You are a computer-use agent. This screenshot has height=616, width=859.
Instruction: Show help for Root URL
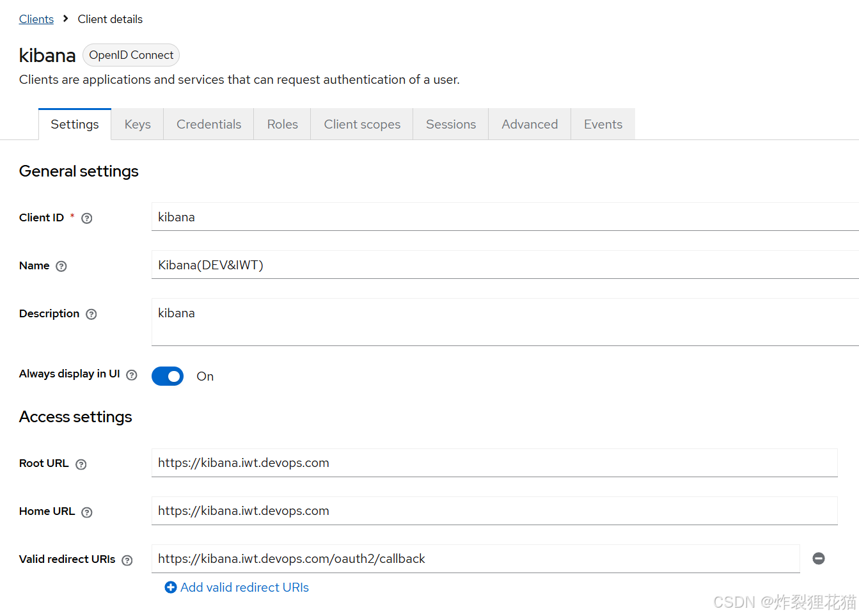coord(81,464)
